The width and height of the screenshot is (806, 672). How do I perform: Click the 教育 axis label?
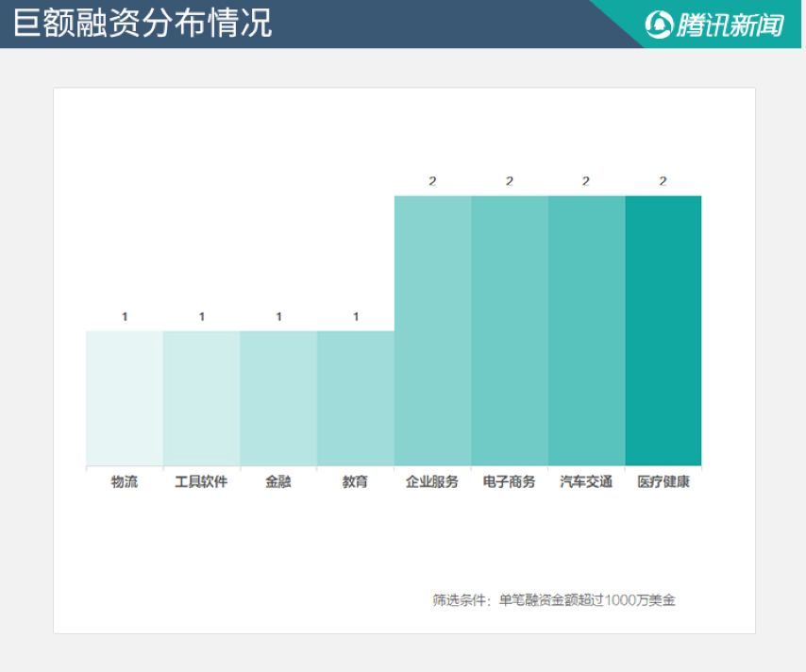355,481
